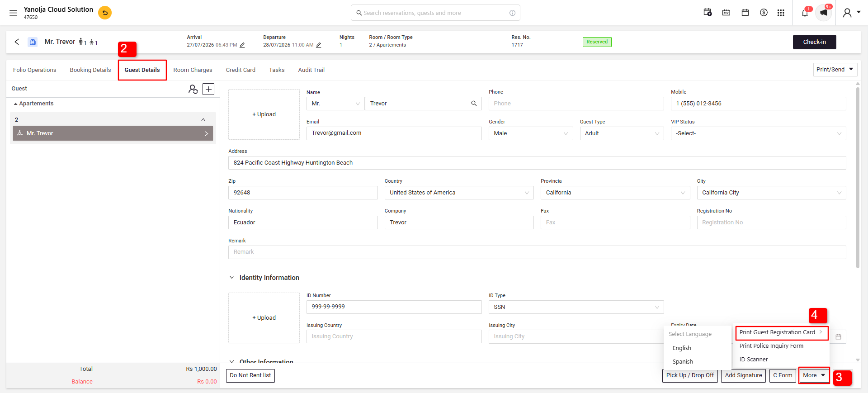The height and width of the screenshot is (393, 868).
Task: Open the apps grid icon
Action: (781, 13)
